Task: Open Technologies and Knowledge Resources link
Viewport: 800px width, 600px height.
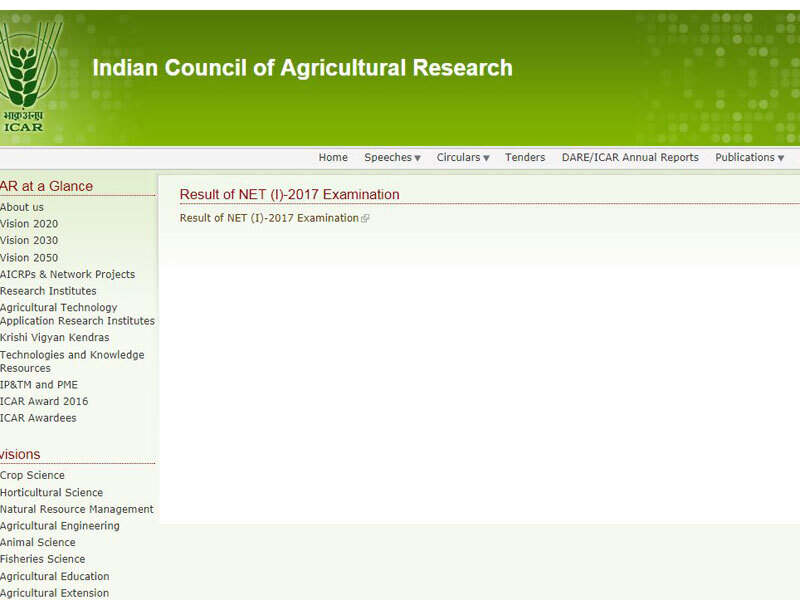Action: point(72,361)
